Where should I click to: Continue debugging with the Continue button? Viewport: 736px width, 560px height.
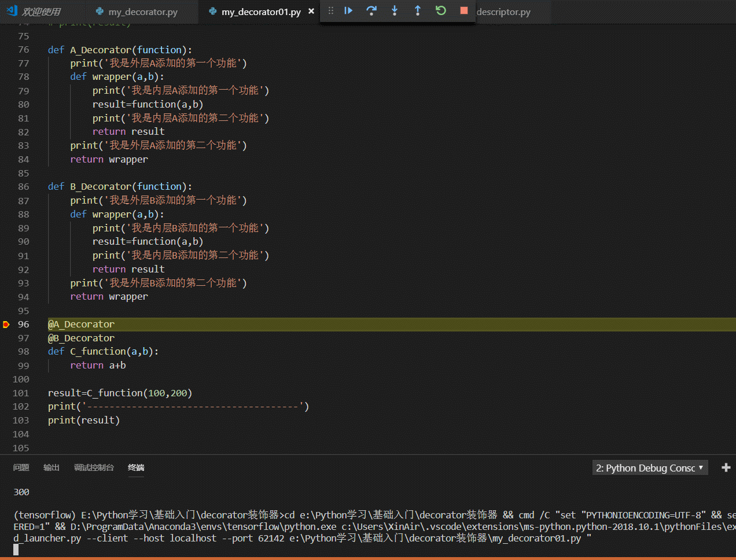point(348,10)
